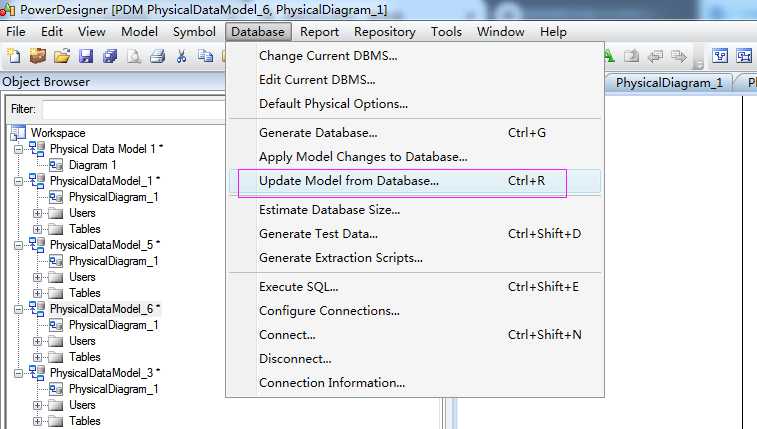Click the Workspace root icon
Screen dimensions: 757x429
[x=18, y=133]
